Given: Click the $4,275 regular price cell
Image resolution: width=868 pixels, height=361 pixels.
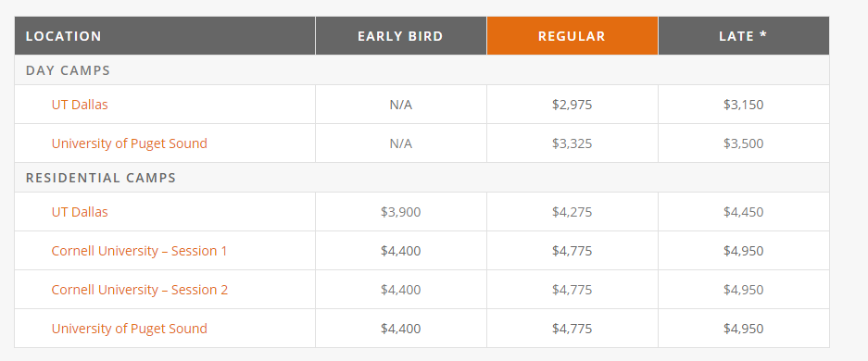Looking at the screenshot, I should click(572, 212).
